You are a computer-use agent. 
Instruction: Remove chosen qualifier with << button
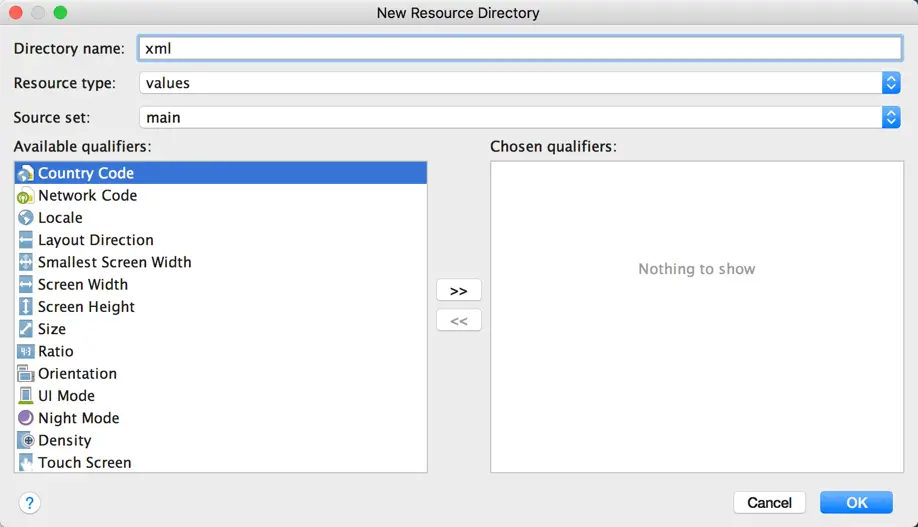click(x=458, y=321)
